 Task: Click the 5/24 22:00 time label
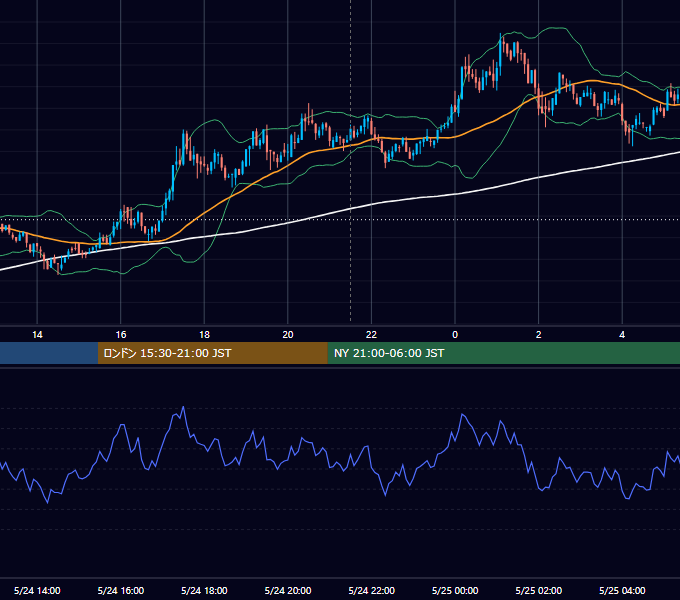click(x=372, y=590)
